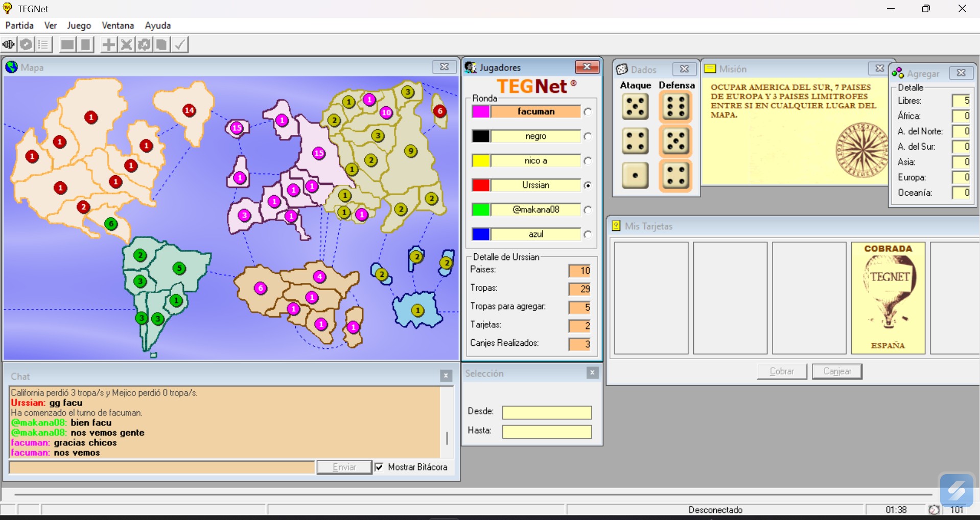This screenshot has width=980, height=520.
Task: Toggle the Mostrar Bitácora checkbox
Action: 379,467
